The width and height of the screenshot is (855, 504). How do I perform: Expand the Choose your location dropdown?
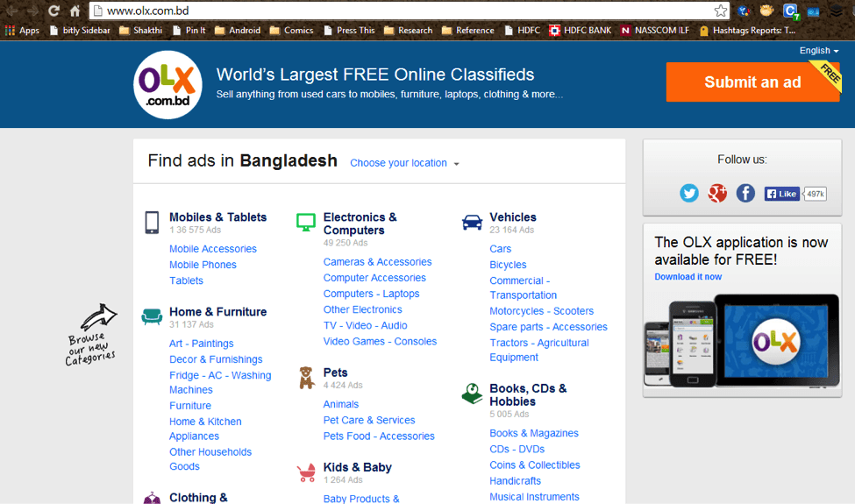point(404,163)
